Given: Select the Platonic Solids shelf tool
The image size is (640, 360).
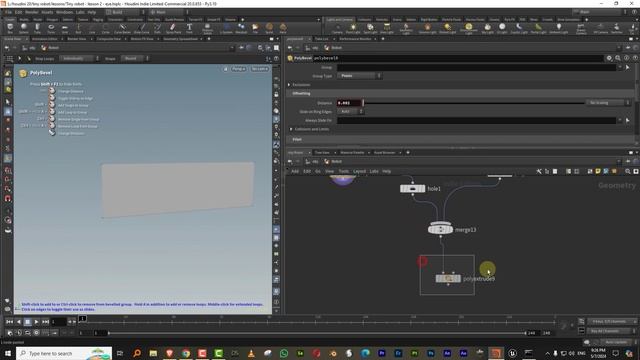Looking at the screenshot, I should tap(207, 28).
